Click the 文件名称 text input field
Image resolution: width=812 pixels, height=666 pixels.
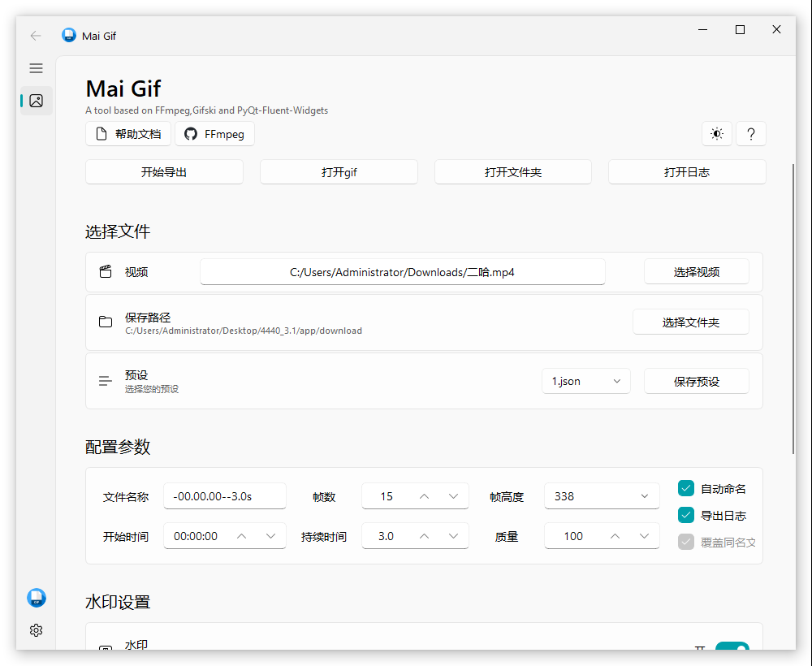pos(224,496)
